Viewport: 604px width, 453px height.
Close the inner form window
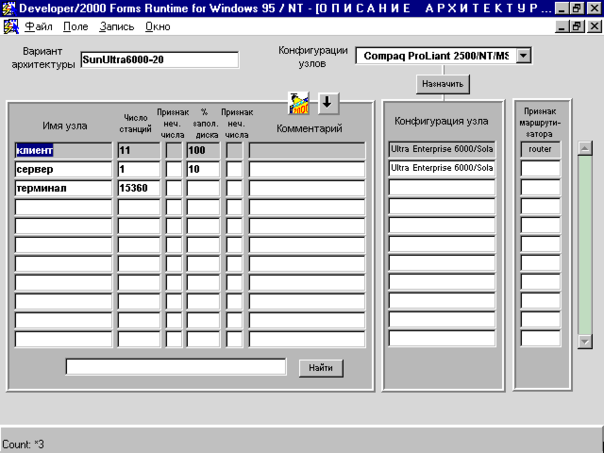(x=594, y=27)
